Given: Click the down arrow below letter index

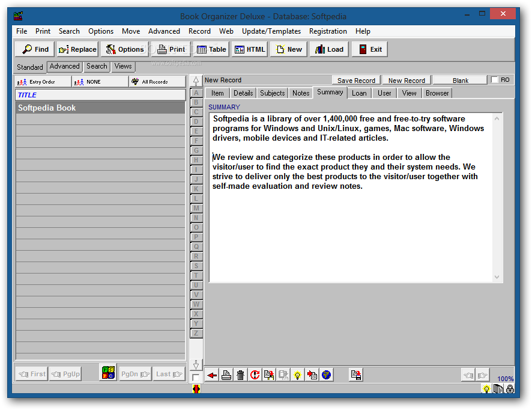Looking at the screenshot, I should 196,365.
